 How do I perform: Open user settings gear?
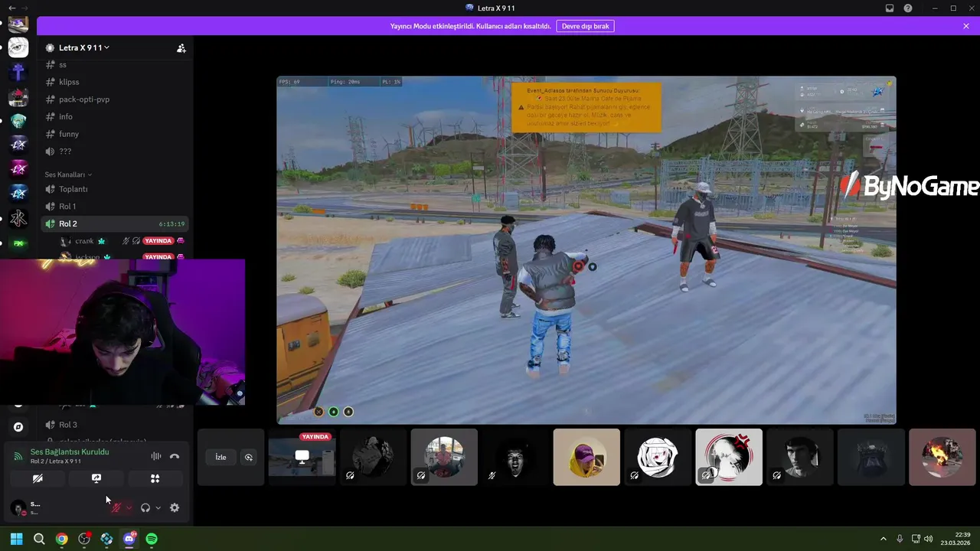pyautogui.click(x=175, y=507)
